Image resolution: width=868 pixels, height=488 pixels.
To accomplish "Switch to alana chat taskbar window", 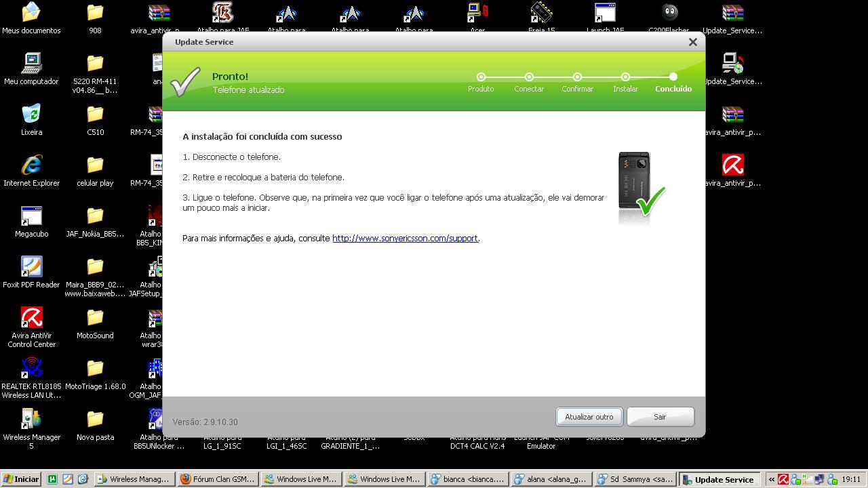I will coord(551,479).
